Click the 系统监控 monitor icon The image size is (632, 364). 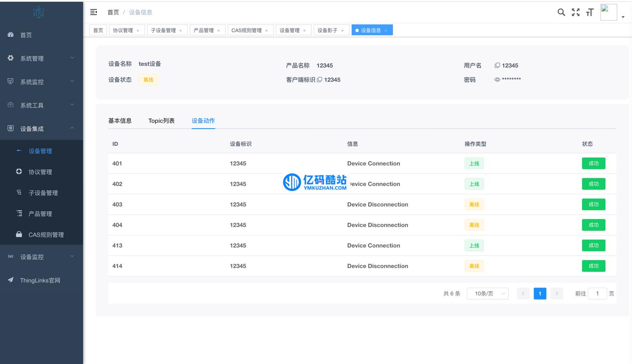[x=11, y=81]
